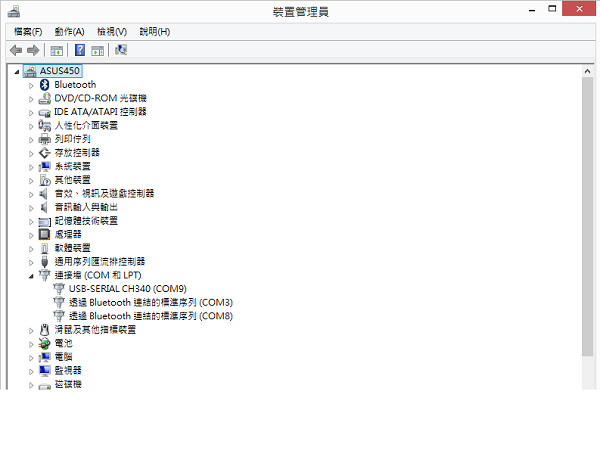The width and height of the screenshot is (600, 463).
Task: Click the show/hide console tree toolbar icon
Action: click(57, 51)
